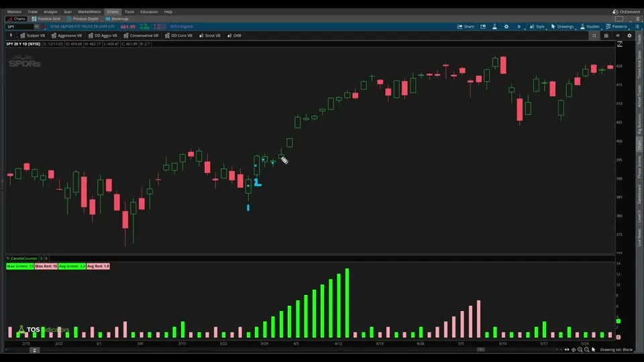The width and height of the screenshot is (644, 362).
Task: Click the single-chart layout square icon
Action: point(594,36)
